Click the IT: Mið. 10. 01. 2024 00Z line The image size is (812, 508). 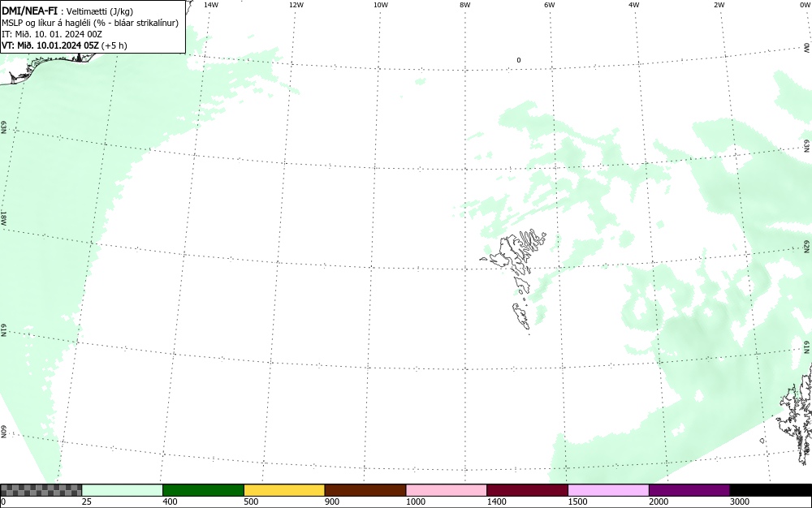pos(52,34)
